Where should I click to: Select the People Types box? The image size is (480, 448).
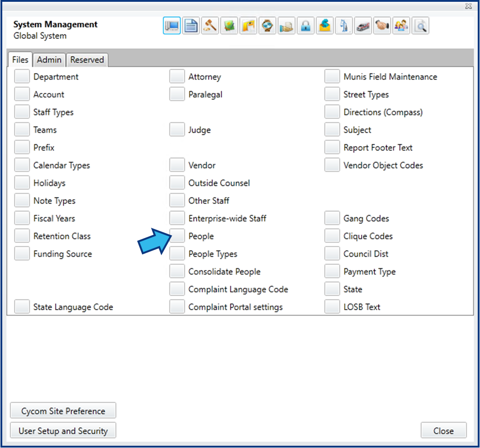point(177,254)
